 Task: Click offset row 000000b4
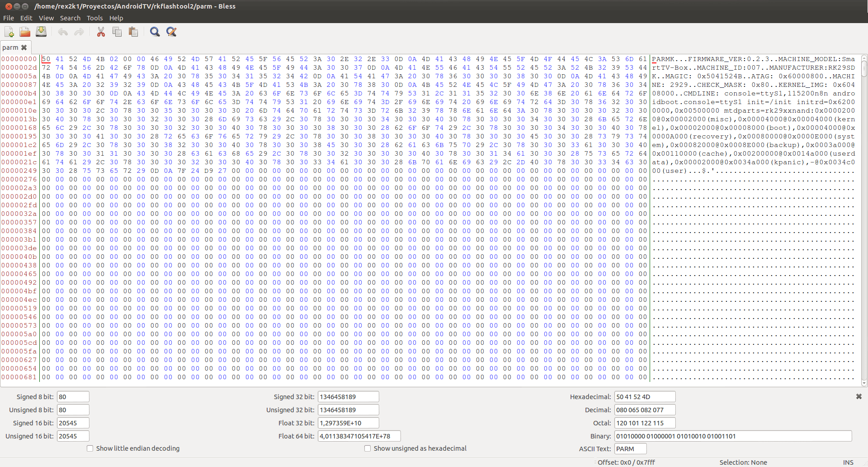19,93
